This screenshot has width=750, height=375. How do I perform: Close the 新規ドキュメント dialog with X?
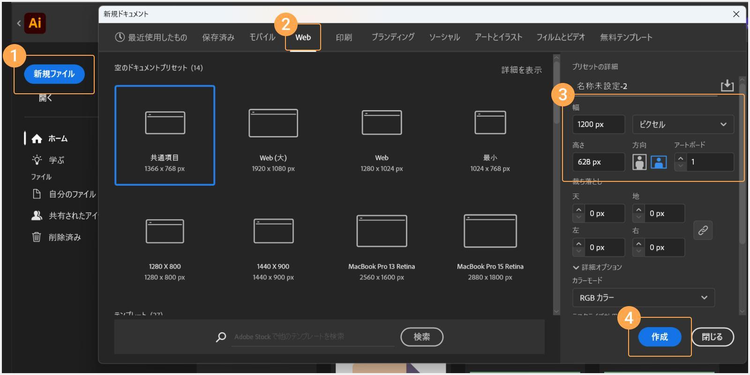point(736,14)
